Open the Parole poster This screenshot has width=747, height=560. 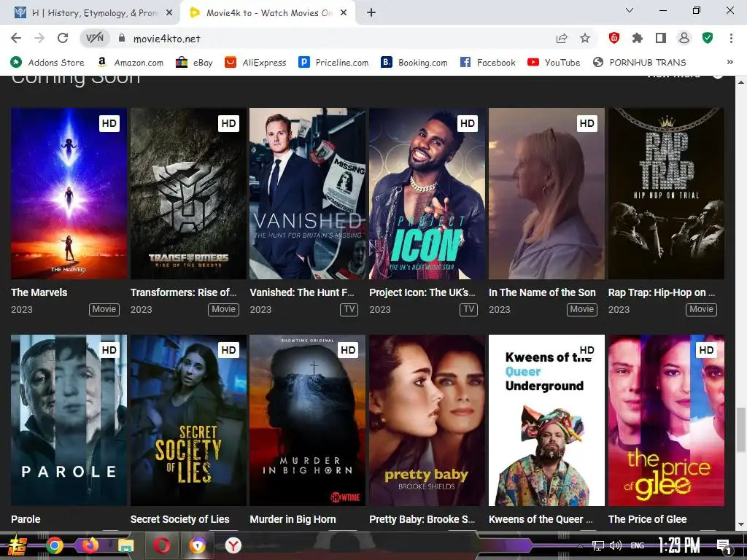[x=69, y=420]
